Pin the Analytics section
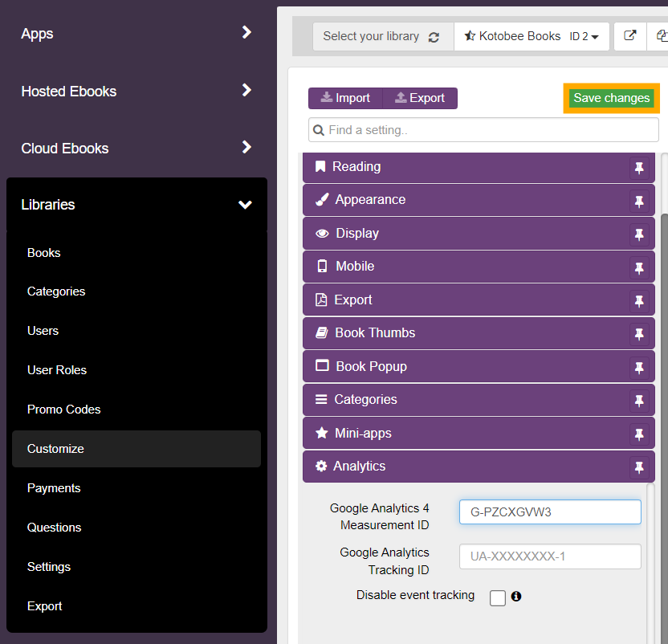668x644 pixels. point(639,467)
